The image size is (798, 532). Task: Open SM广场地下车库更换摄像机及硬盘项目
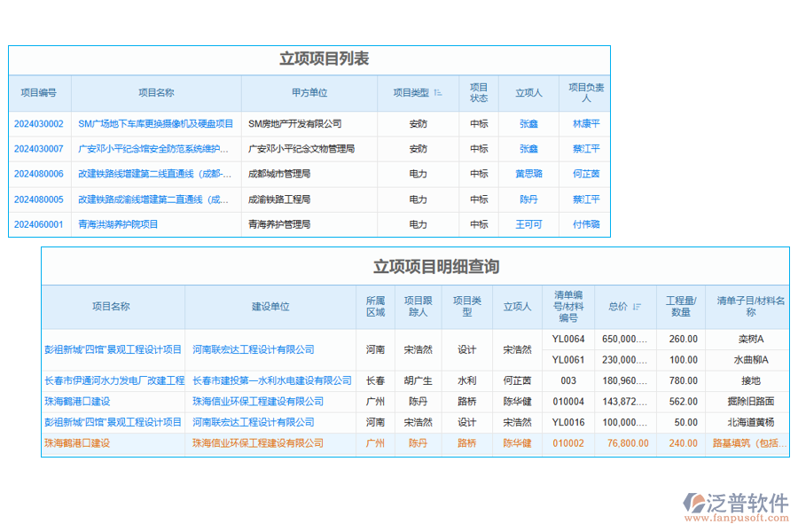[x=153, y=123]
